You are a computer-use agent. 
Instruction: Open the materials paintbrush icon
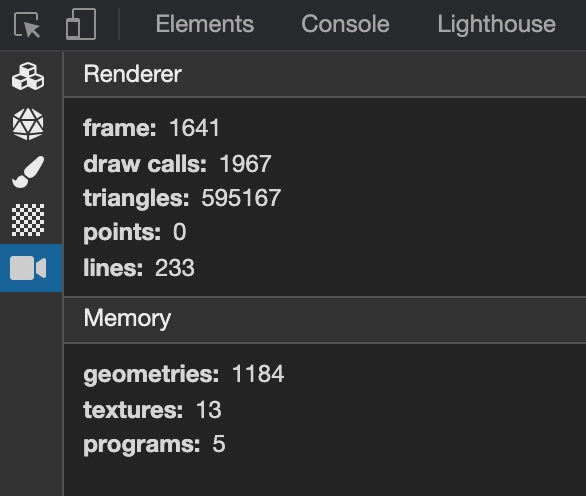coord(28,172)
